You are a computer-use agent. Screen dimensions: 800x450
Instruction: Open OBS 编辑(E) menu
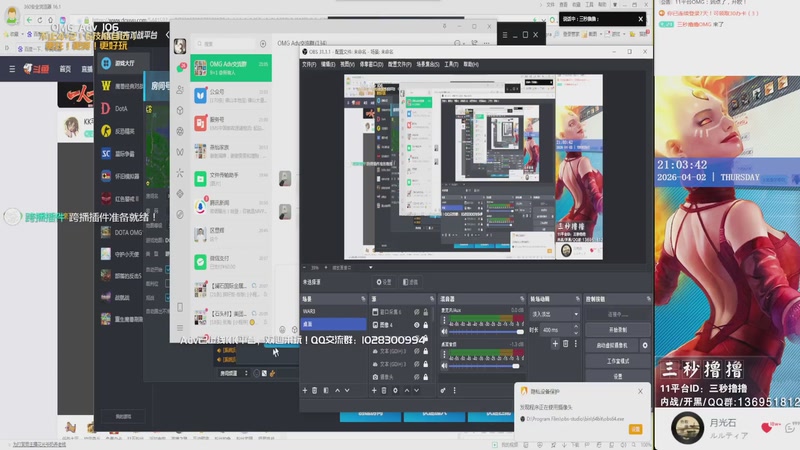pos(328,64)
